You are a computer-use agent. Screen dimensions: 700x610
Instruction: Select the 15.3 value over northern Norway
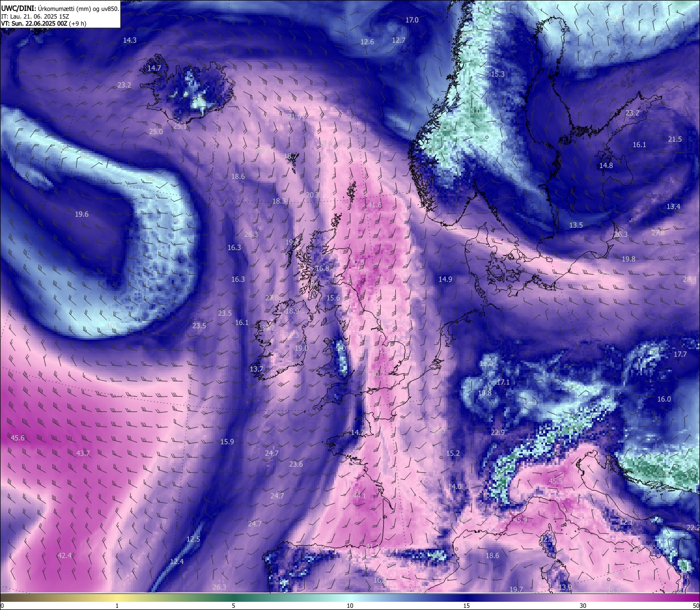tap(498, 74)
